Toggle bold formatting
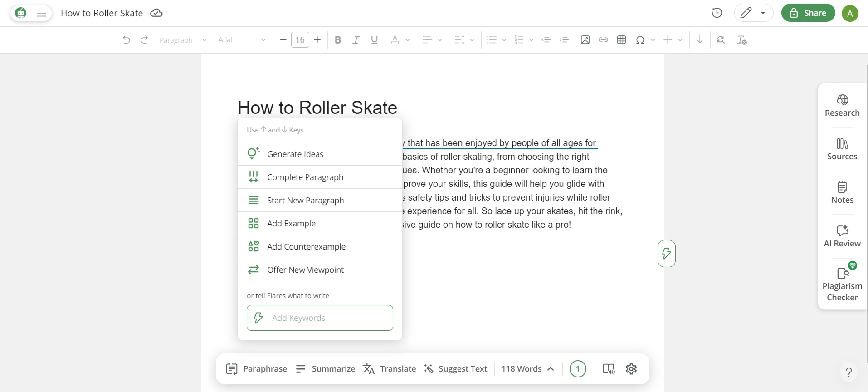Image resolution: width=868 pixels, height=392 pixels. pos(338,40)
